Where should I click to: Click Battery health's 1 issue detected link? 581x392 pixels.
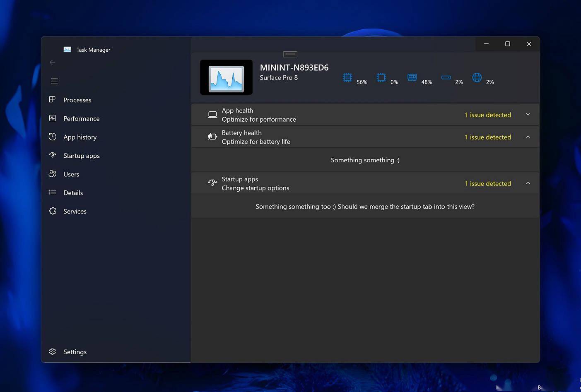click(x=488, y=137)
